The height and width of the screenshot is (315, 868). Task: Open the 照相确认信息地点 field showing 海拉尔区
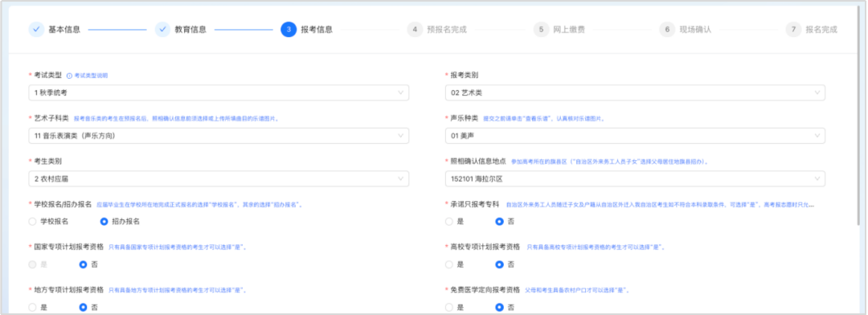pyautogui.click(x=635, y=179)
